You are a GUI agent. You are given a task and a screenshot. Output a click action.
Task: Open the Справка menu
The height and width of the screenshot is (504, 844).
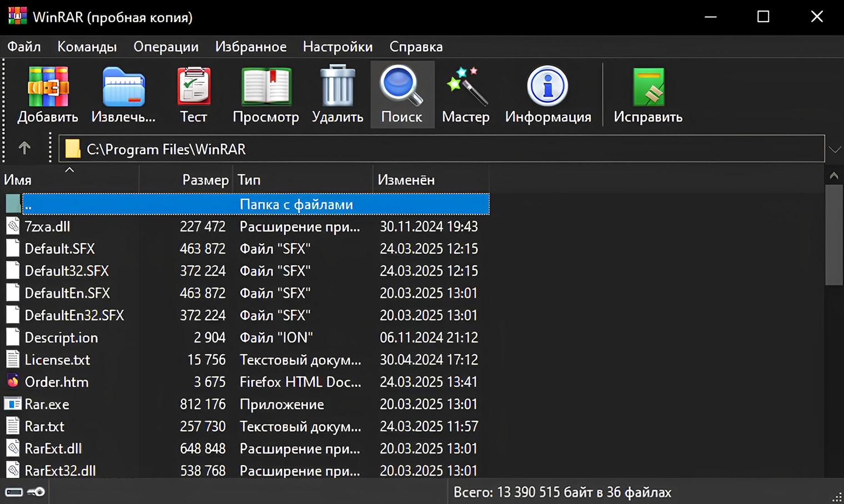click(x=416, y=47)
